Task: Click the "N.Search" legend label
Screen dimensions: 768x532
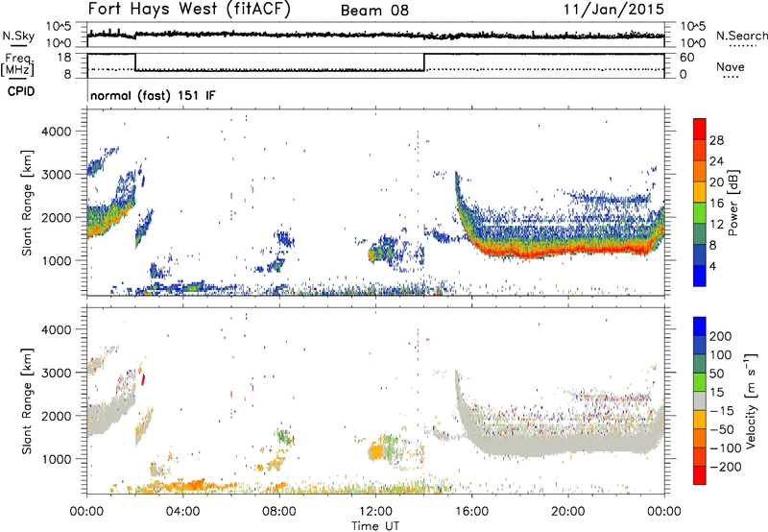Action: 741,36
